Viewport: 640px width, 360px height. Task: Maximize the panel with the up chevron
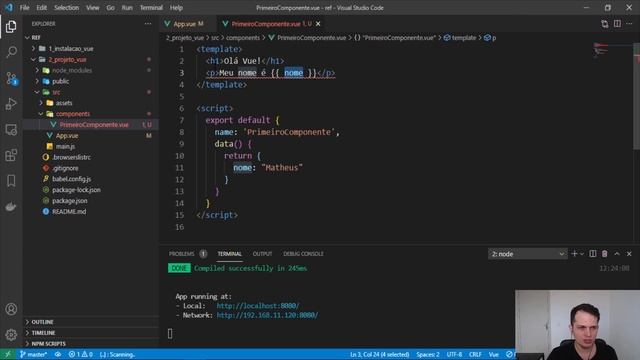click(617, 254)
